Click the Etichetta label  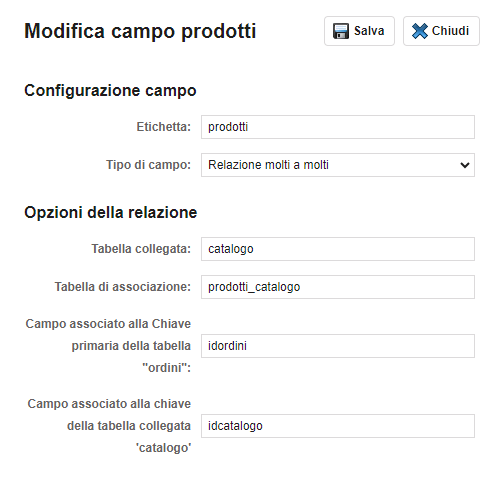tap(163, 127)
